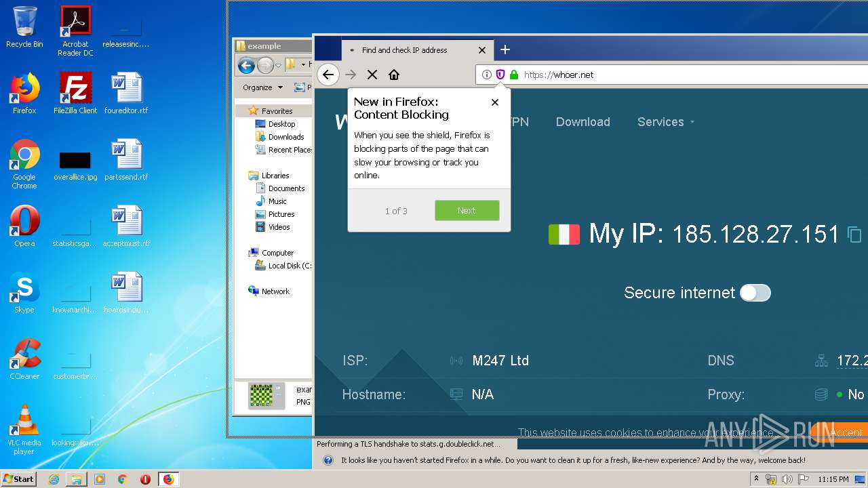Select foureditor.rtf file on desktop
Image resolution: width=868 pixels, height=488 pixels.
(126, 94)
